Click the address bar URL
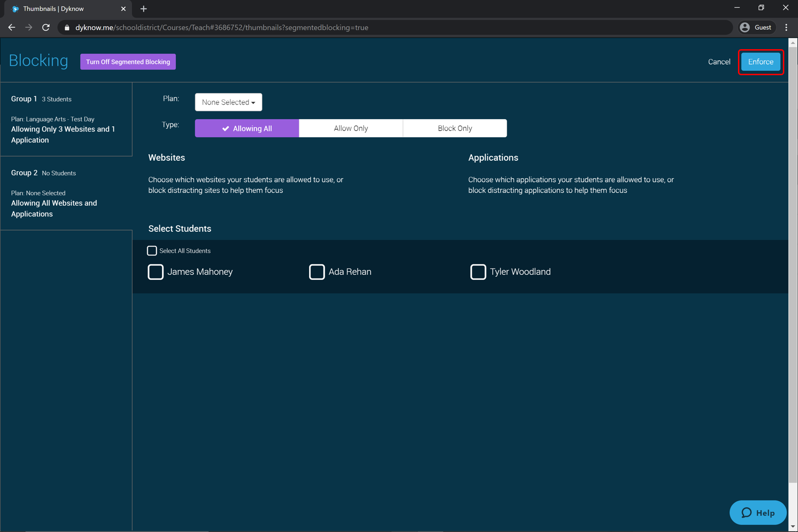The width and height of the screenshot is (798, 532). (x=222, y=27)
